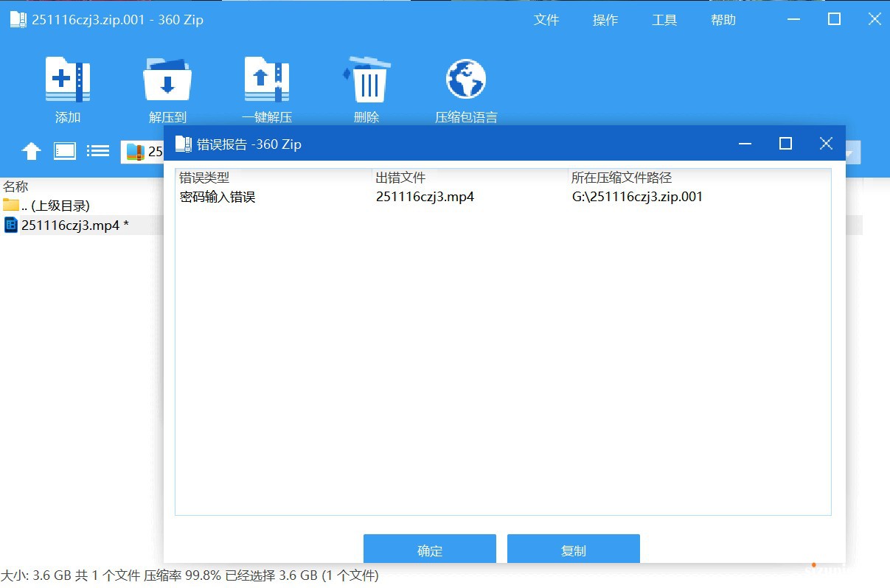
Task: Click the up-arrow parent directory icon
Action: click(x=31, y=151)
